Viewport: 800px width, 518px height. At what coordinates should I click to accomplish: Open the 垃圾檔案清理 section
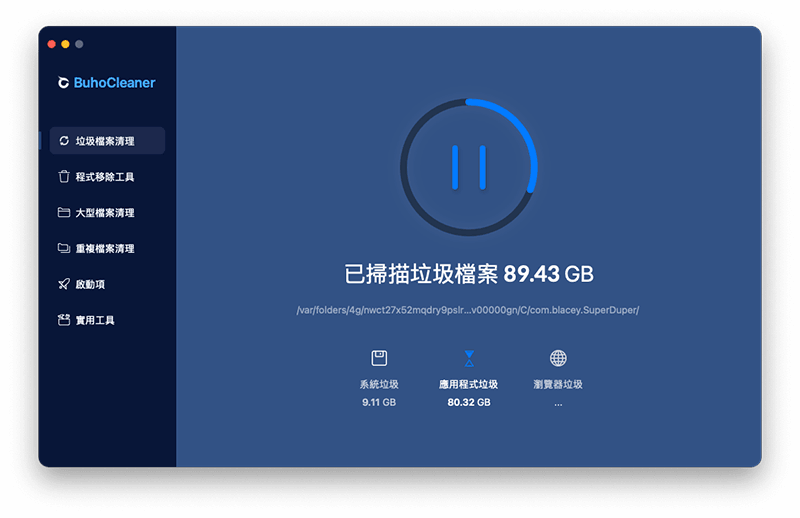pos(107,141)
